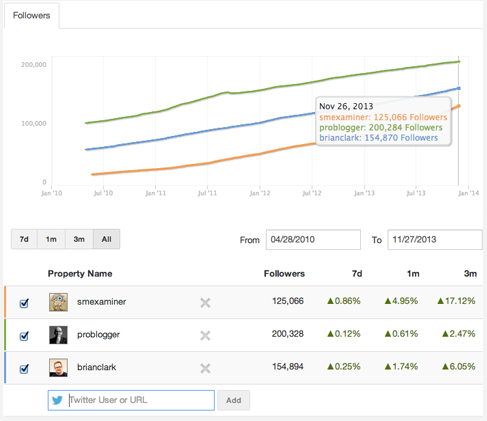Screen dimensions: 487x421
Task: Uncheck the brianclark checkbox
Action: click(x=24, y=369)
